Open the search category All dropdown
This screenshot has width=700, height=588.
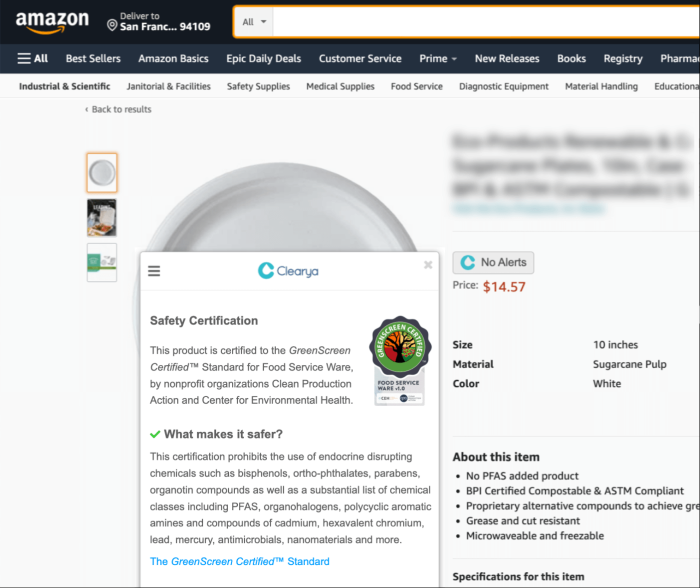tap(255, 21)
